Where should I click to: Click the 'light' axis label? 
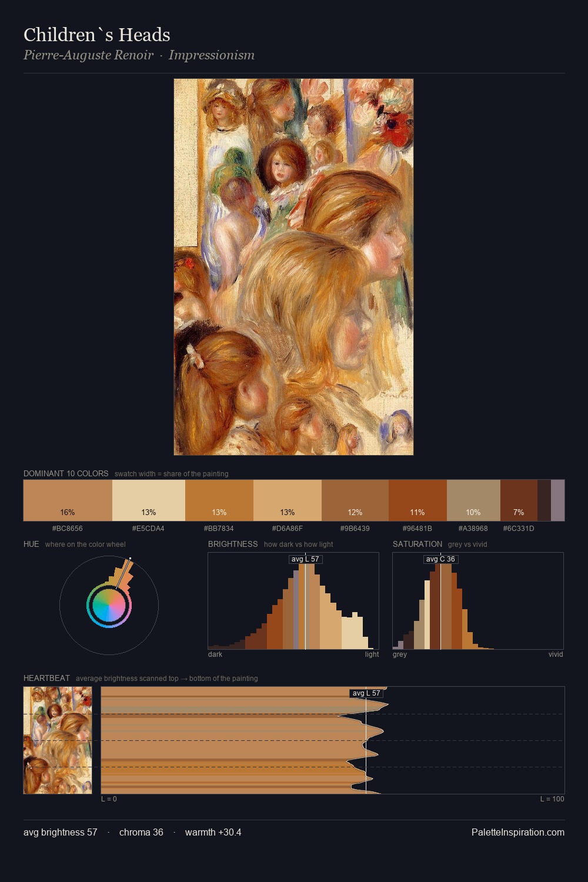coord(372,654)
